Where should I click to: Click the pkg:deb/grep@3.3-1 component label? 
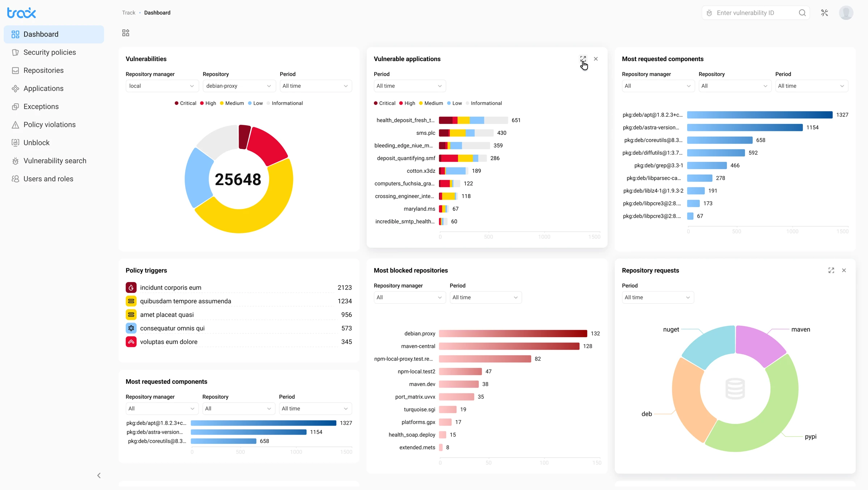coord(659,166)
